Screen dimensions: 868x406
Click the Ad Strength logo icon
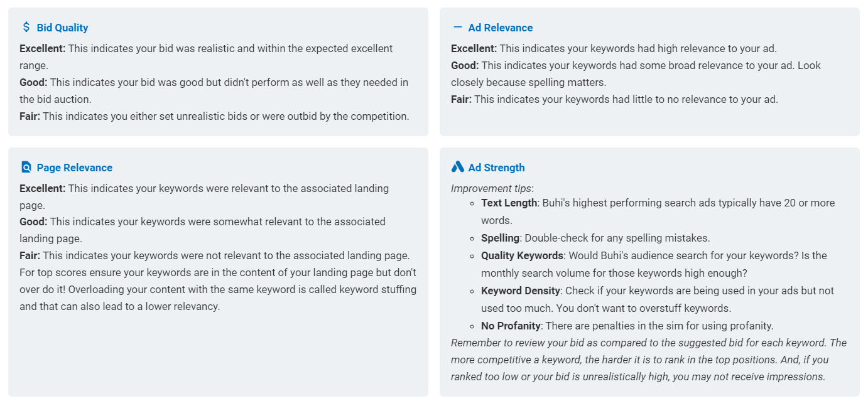tap(457, 167)
